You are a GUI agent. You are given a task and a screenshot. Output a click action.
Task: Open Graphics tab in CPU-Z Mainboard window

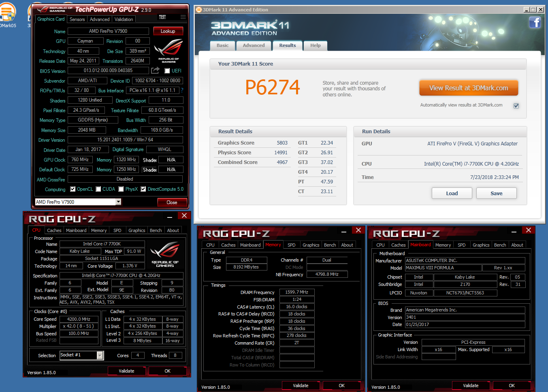481,245
